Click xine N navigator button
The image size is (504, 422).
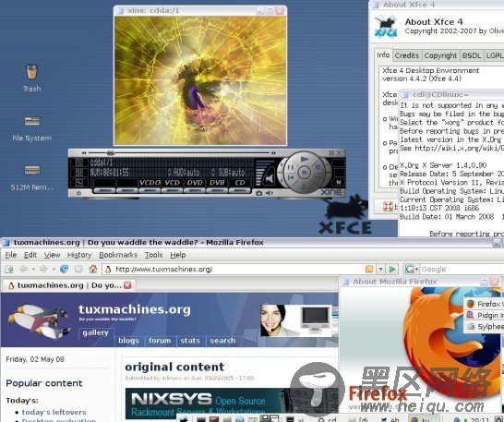(339, 182)
